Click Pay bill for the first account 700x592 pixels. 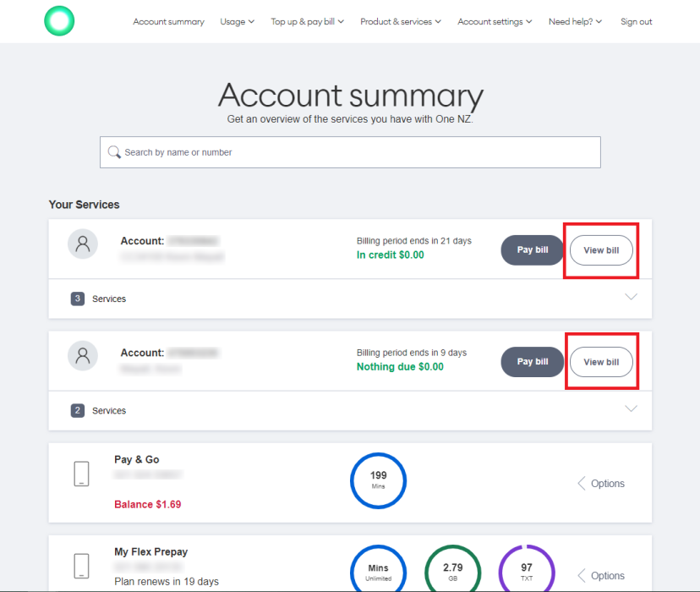click(x=532, y=249)
